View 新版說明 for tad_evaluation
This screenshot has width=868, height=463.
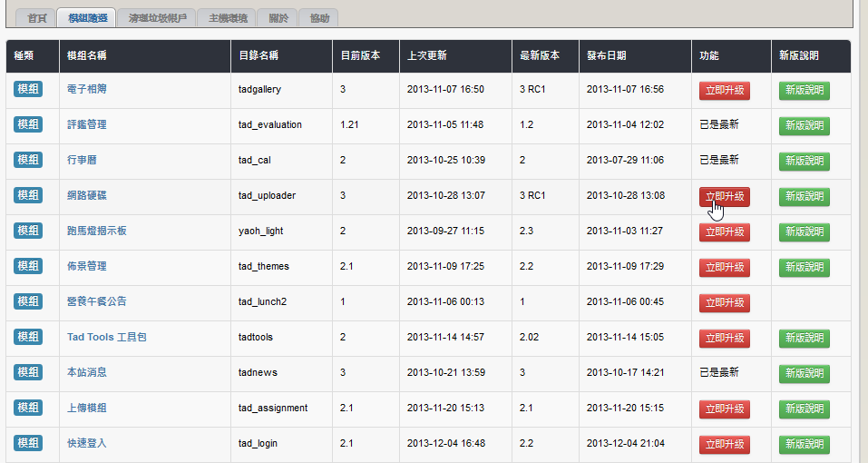[804, 125]
